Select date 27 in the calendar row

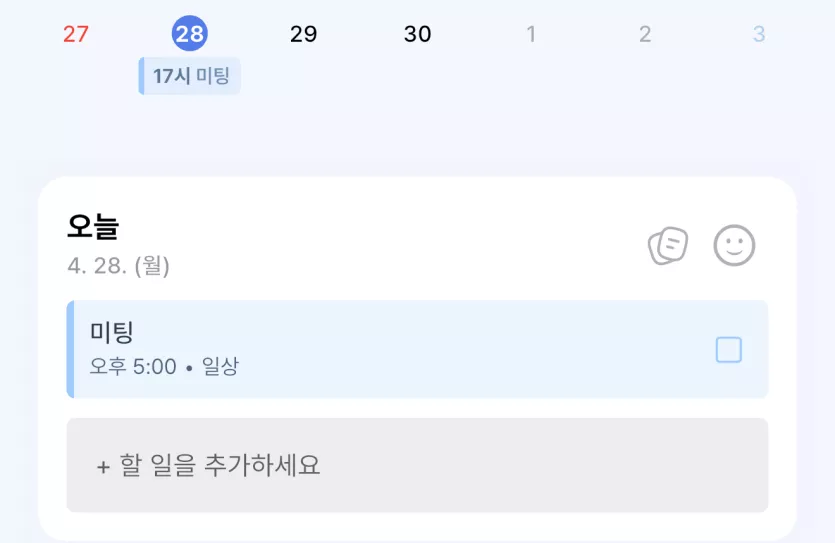(x=76, y=34)
